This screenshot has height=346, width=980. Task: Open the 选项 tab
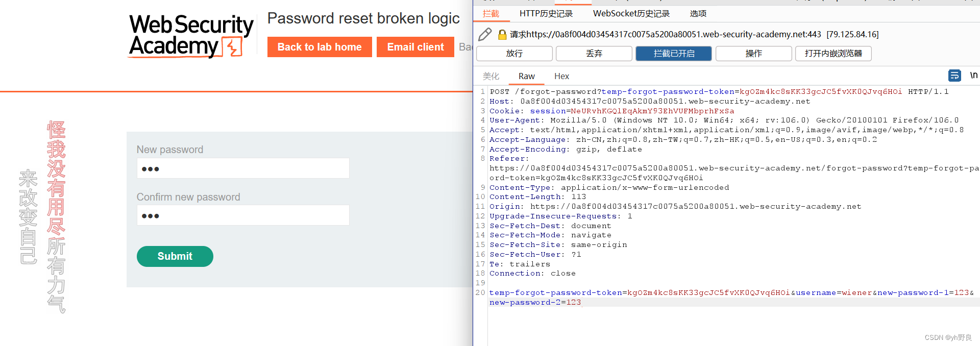click(698, 14)
